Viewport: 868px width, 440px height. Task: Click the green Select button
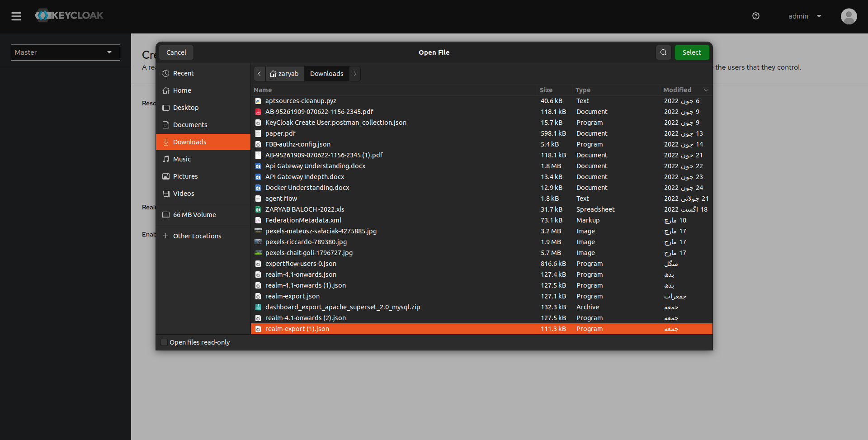pyautogui.click(x=691, y=52)
